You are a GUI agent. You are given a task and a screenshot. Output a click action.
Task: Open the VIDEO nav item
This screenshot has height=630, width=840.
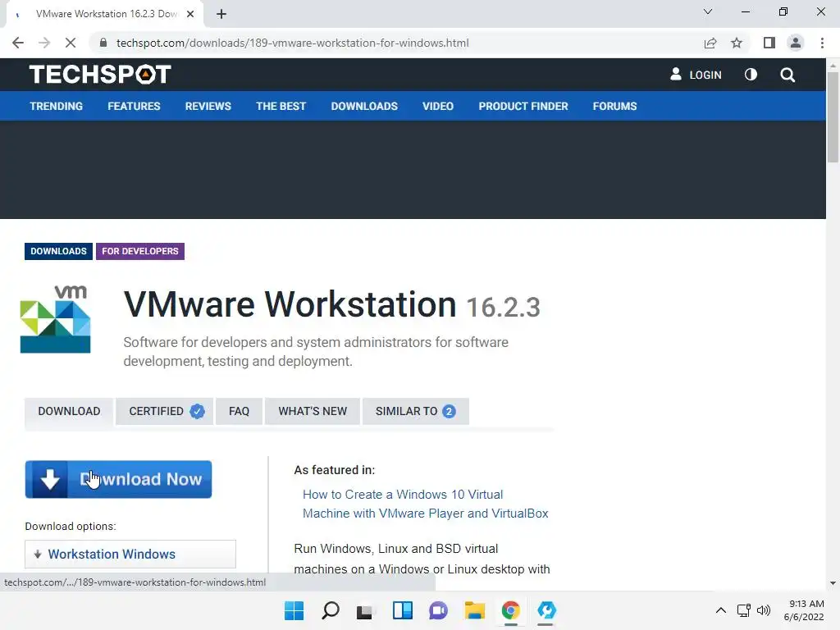438,106
